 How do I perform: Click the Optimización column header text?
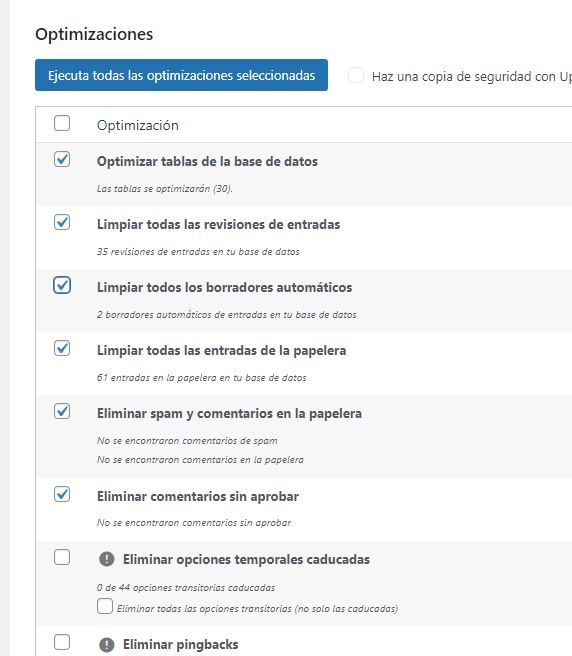pos(138,125)
